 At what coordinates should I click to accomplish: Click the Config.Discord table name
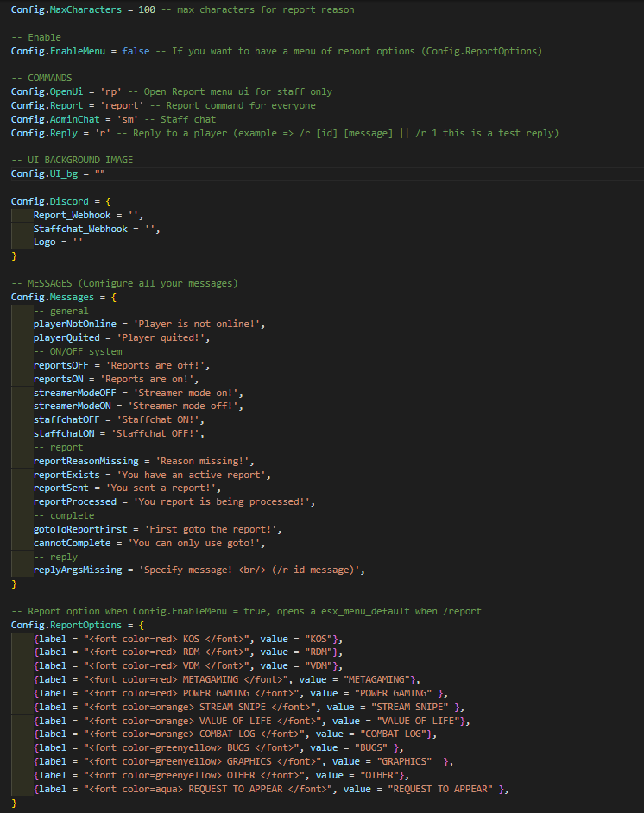tap(50, 201)
